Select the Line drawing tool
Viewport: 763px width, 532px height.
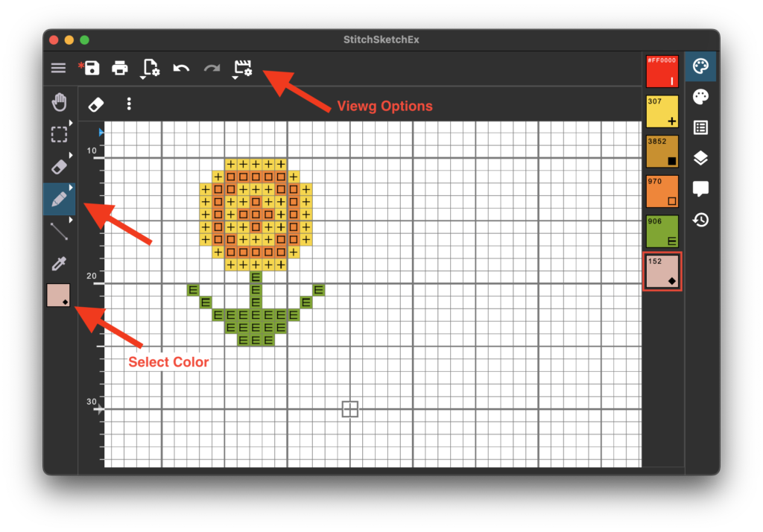click(x=59, y=231)
